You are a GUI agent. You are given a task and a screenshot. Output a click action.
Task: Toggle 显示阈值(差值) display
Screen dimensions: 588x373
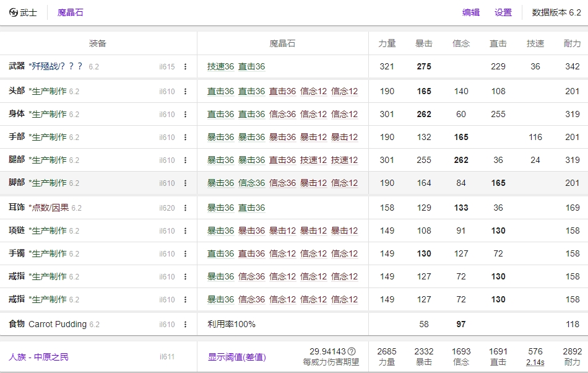(x=236, y=357)
